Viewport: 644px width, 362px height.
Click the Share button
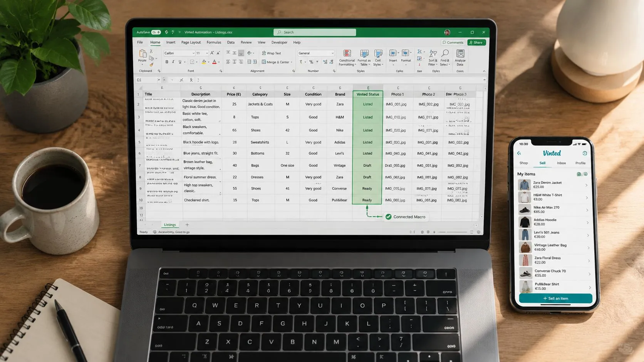click(x=476, y=42)
